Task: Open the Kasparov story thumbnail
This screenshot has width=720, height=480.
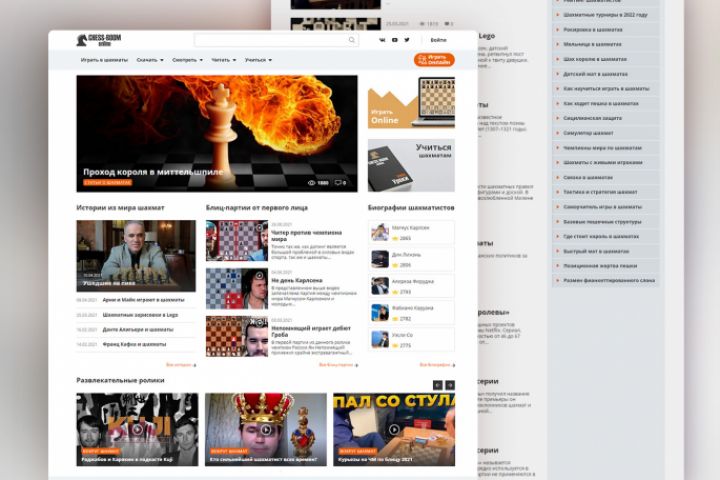Action: click(x=136, y=256)
